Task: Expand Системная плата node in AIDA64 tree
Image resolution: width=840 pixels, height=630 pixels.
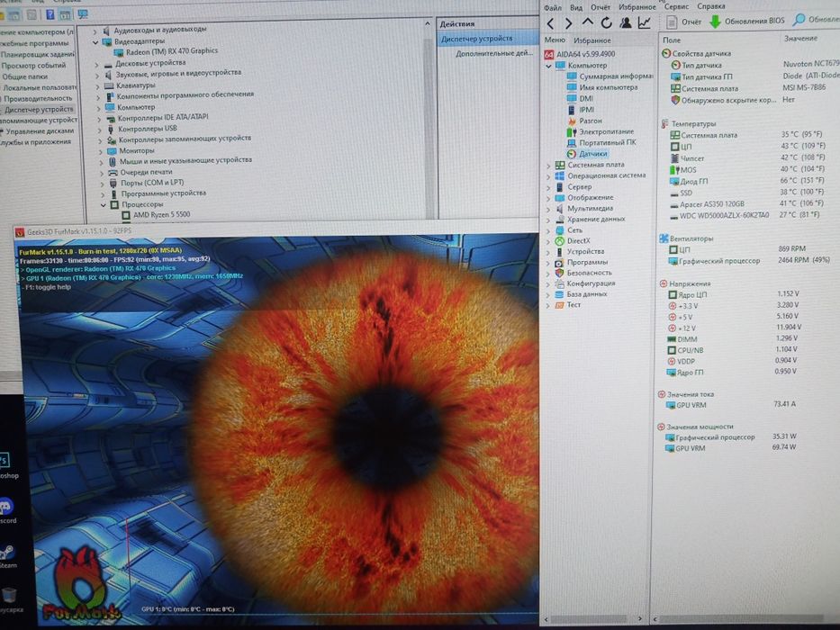Action: click(548, 165)
